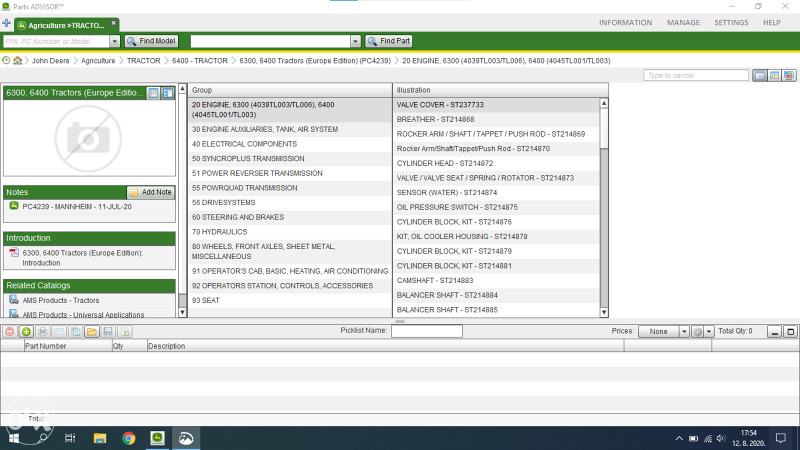Open Task View on the taskbar
Viewport: 800px width, 450px height.
coord(70,438)
